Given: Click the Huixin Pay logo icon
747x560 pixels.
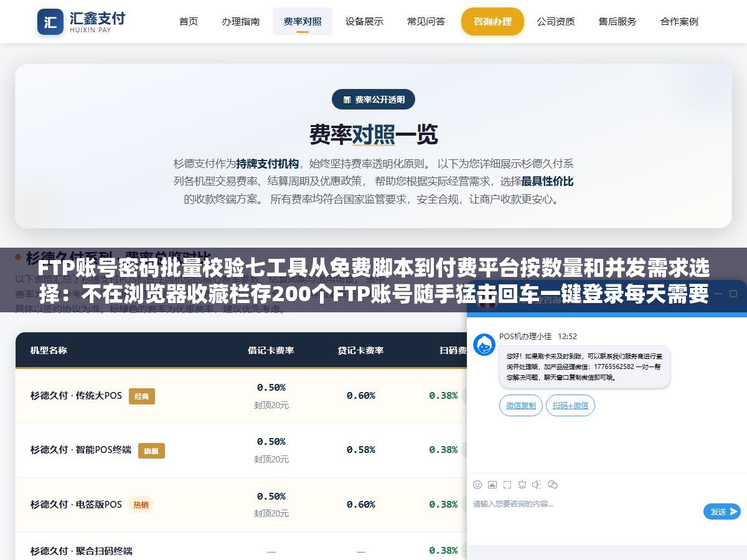Looking at the screenshot, I should pyautogui.click(x=50, y=21).
